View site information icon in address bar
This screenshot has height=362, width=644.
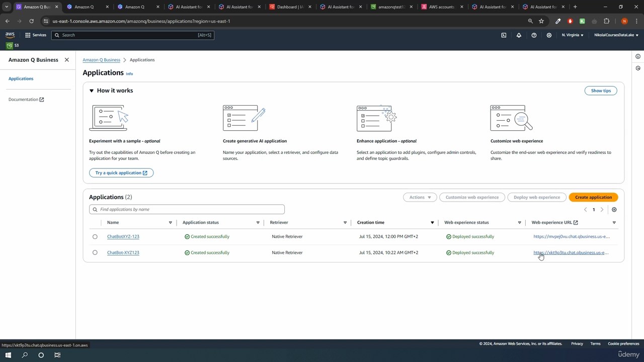[x=46, y=21]
